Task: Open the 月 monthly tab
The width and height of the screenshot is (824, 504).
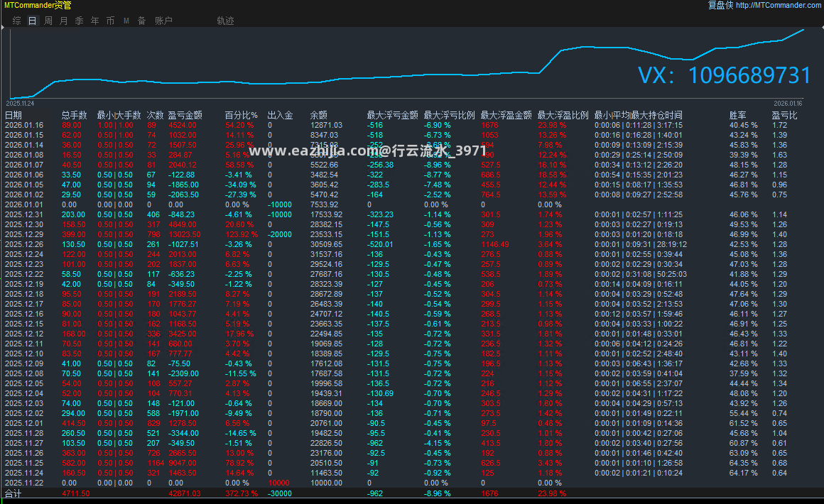Action: click(64, 21)
